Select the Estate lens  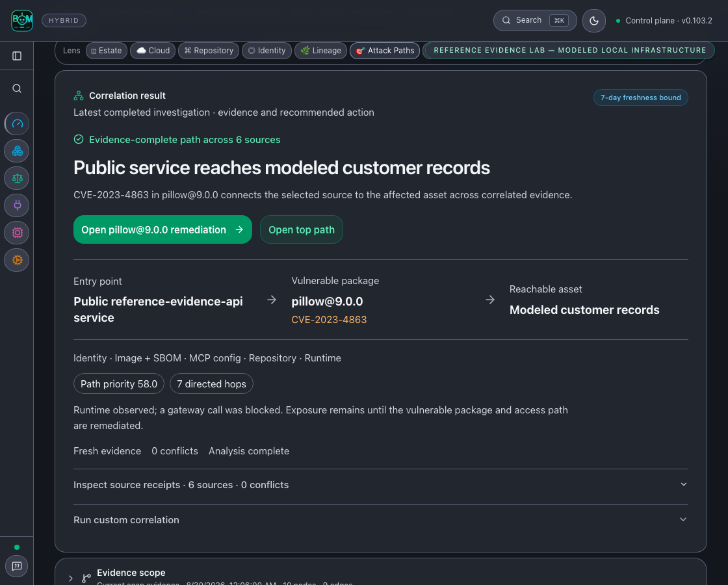tap(107, 51)
